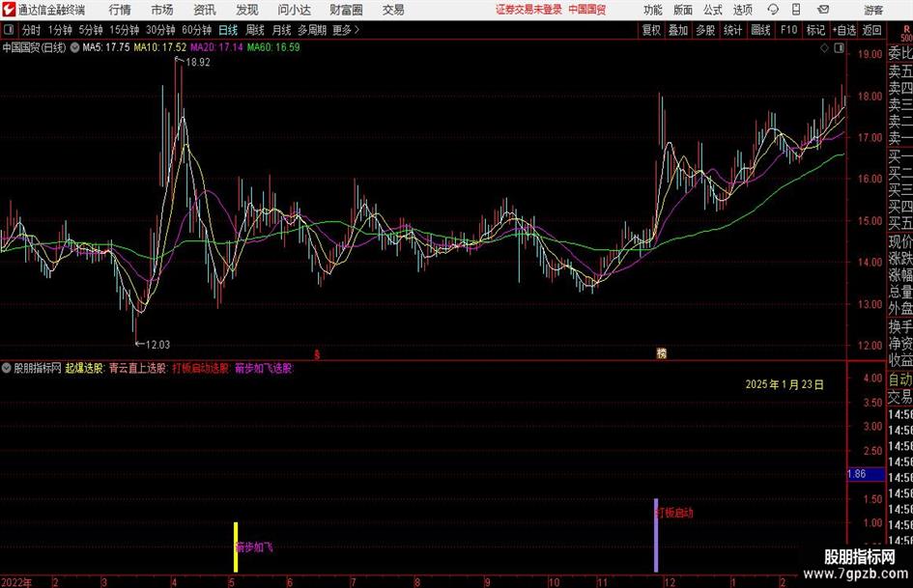Click the 返回 back button
The height and width of the screenshot is (588, 913).
(x=871, y=30)
